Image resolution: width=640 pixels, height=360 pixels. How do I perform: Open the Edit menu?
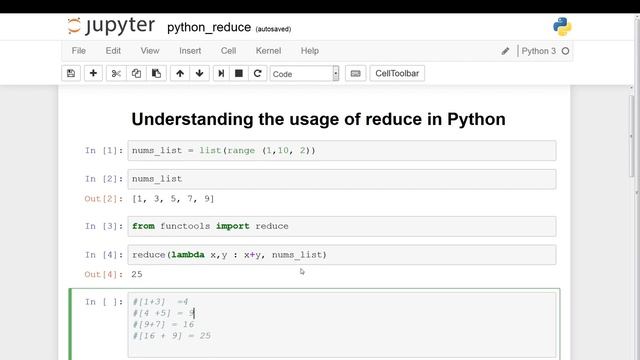[x=113, y=51]
